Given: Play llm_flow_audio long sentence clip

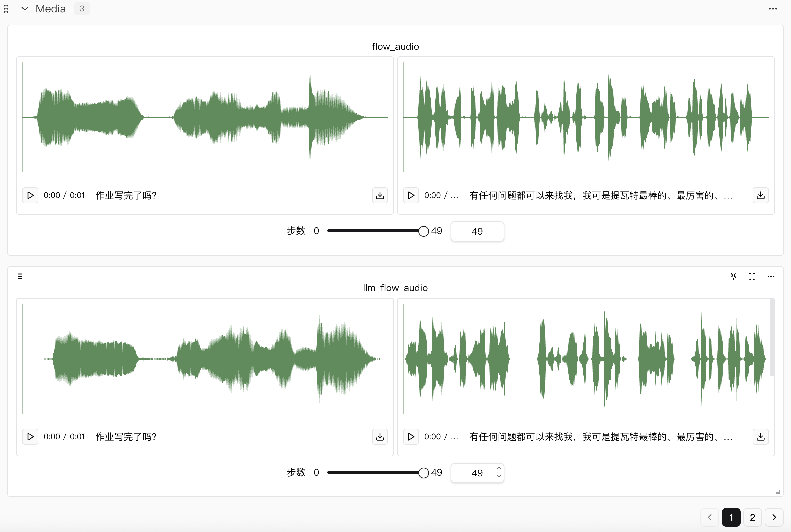Looking at the screenshot, I should 411,437.
